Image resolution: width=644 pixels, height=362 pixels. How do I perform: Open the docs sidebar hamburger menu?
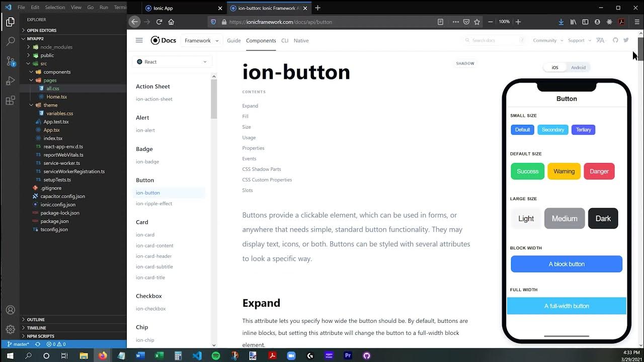(139, 40)
